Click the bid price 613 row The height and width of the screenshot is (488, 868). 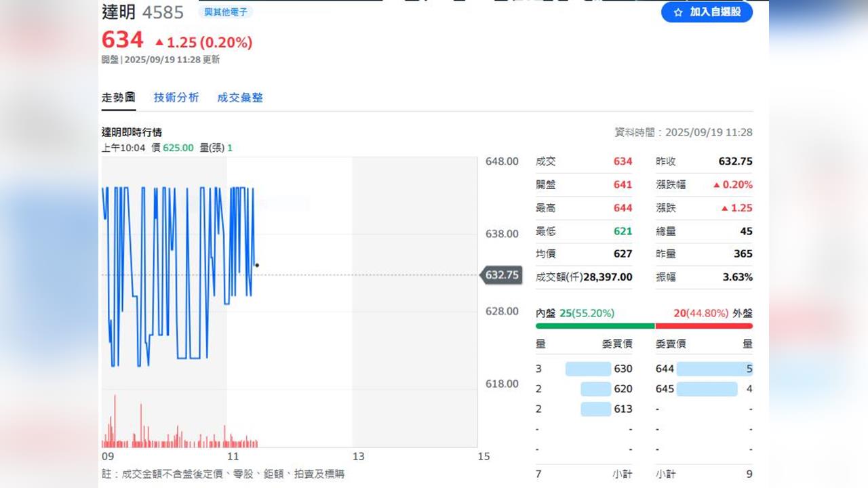(584, 409)
